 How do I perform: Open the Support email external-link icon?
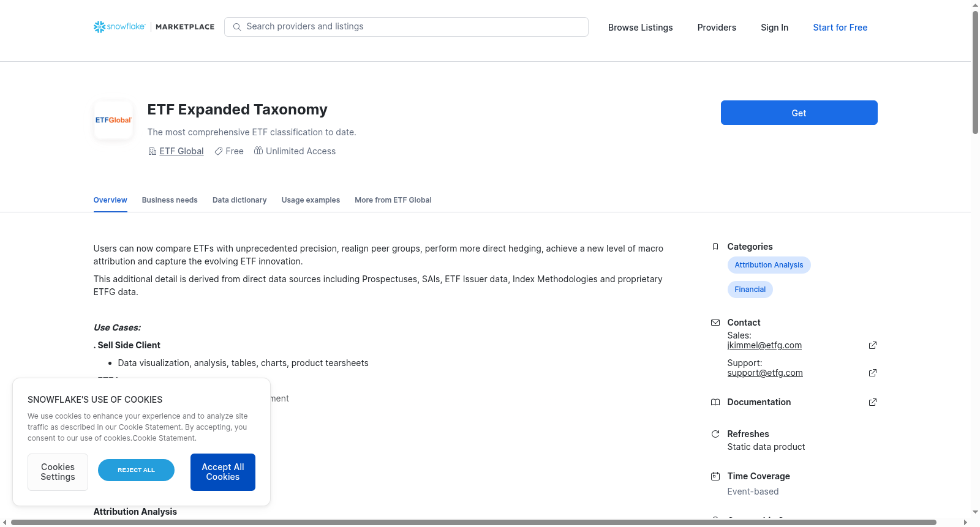[x=873, y=373]
